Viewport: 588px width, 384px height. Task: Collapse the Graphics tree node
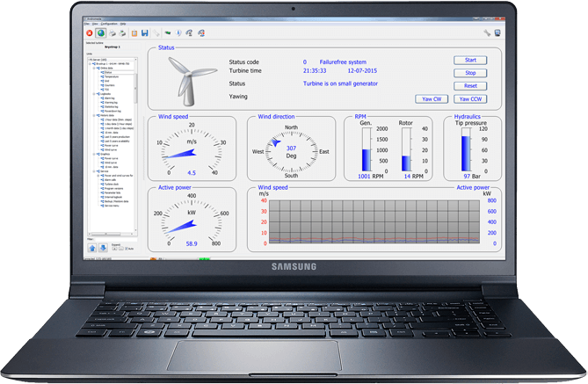coord(94,154)
